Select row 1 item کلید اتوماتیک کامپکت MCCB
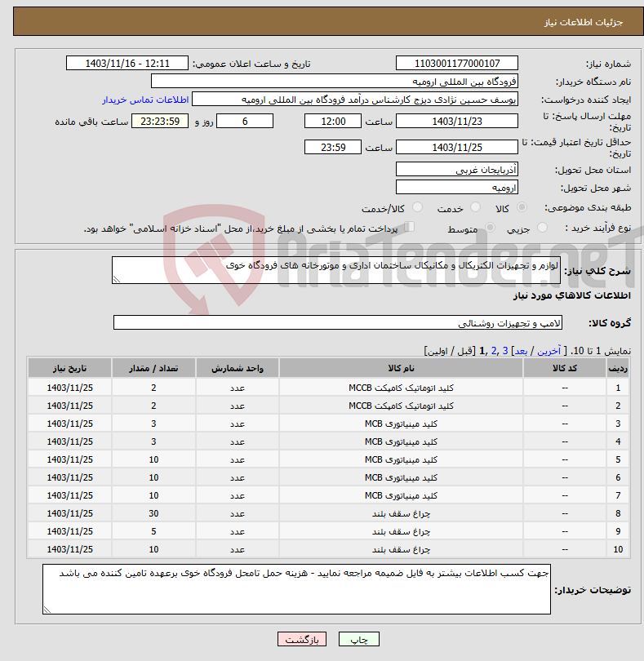Viewport: 644px width, 661px height. point(401,388)
